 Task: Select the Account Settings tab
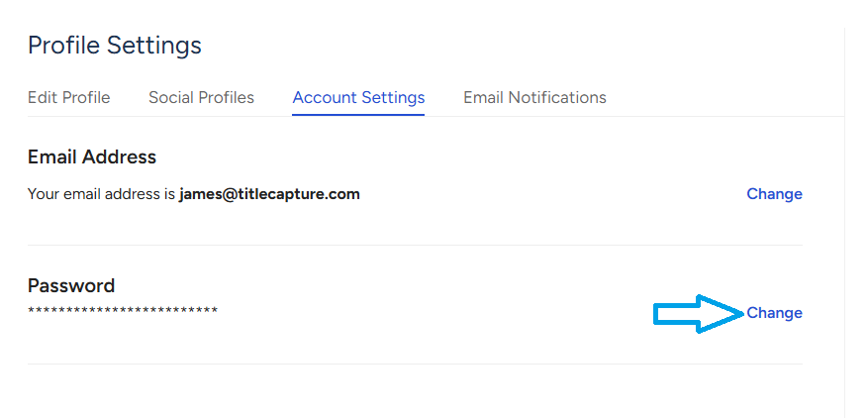tap(358, 97)
